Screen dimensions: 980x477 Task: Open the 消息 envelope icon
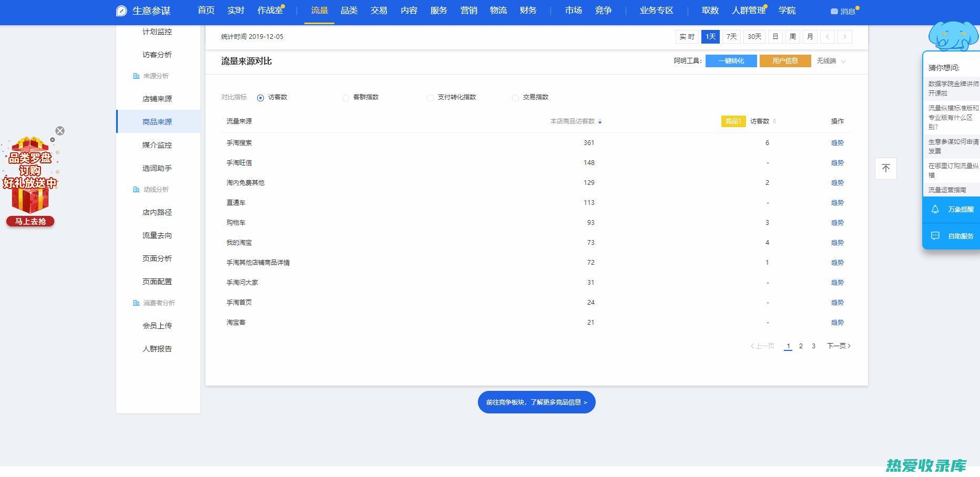point(834,11)
